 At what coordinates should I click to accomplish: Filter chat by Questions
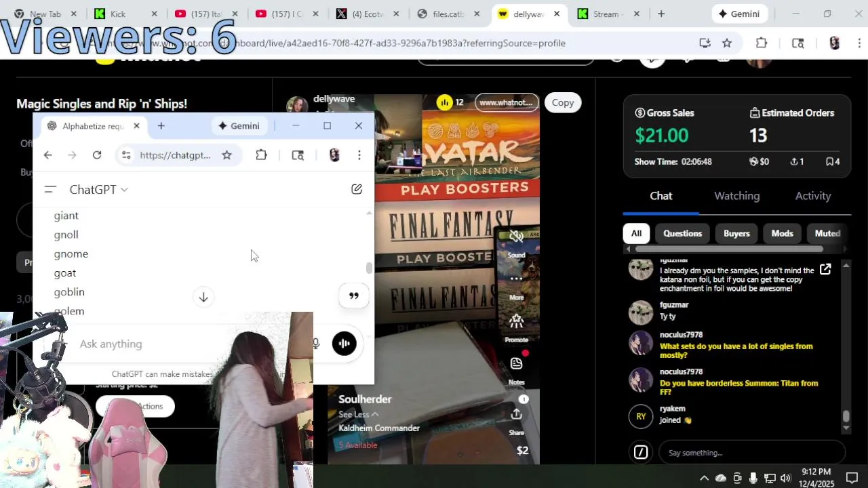click(682, 233)
